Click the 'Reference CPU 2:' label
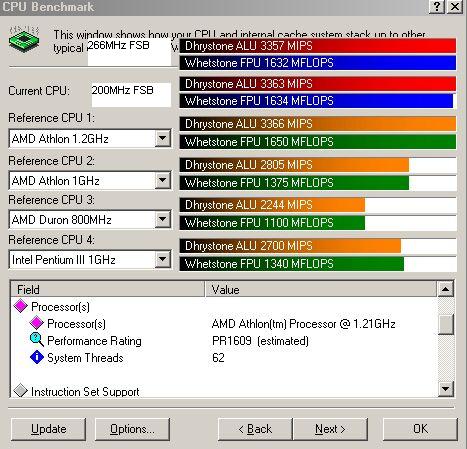 pyautogui.click(x=51, y=161)
